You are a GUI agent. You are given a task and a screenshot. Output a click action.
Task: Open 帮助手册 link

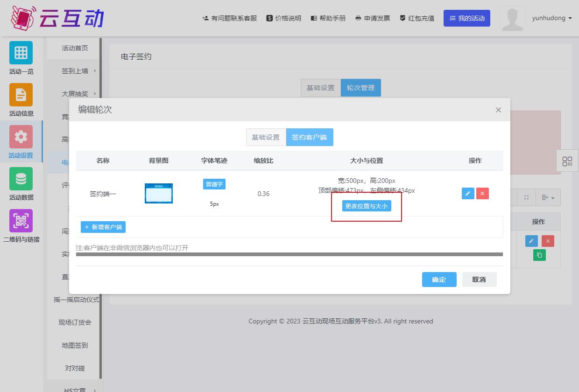pyautogui.click(x=328, y=18)
